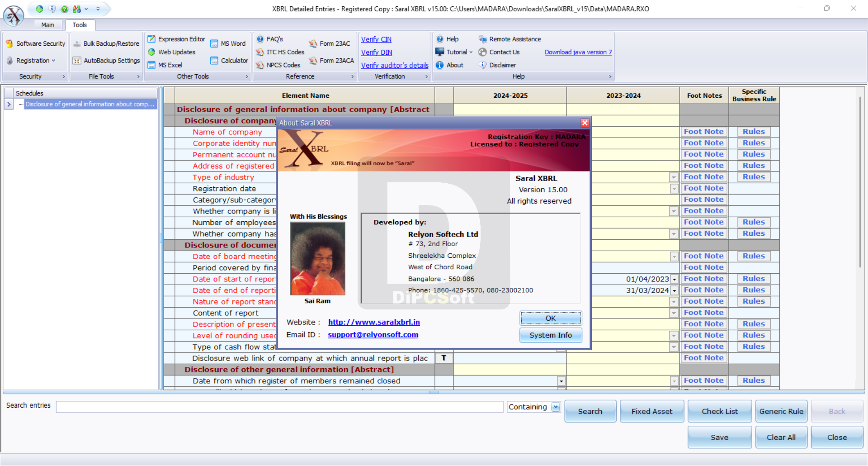Image resolution: width=868 pixels, height=466 pixels.
Task: Expand the Security group launcher arrow
Action: (63, 76)
